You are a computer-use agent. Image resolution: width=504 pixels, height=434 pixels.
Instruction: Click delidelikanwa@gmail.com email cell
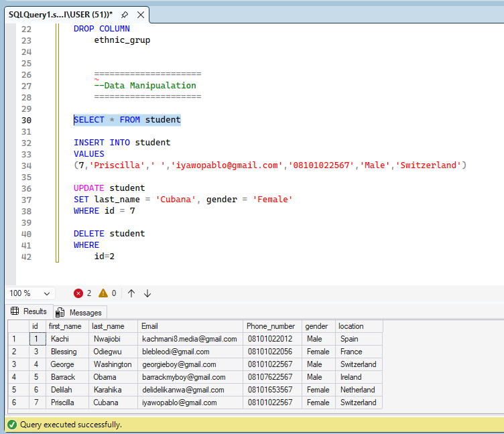tap(190, 390)
